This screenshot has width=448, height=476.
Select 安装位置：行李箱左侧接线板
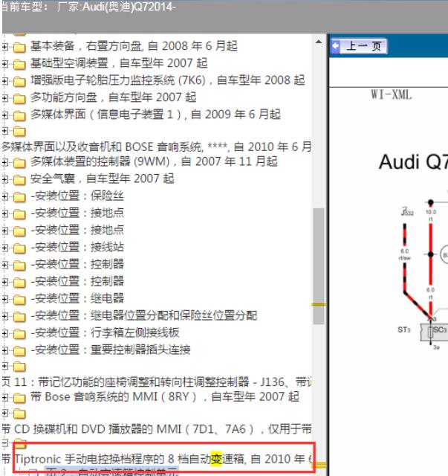click(x=105, y=332)
